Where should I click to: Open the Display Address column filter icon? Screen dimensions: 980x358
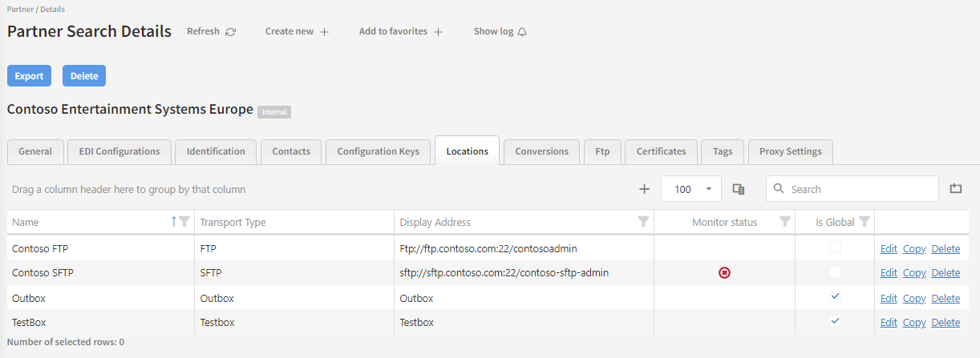coord(643,222)
